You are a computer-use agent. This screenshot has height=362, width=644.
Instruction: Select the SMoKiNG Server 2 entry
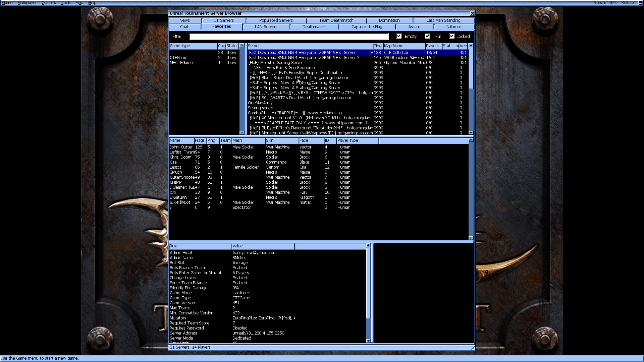tap(358, 58)
